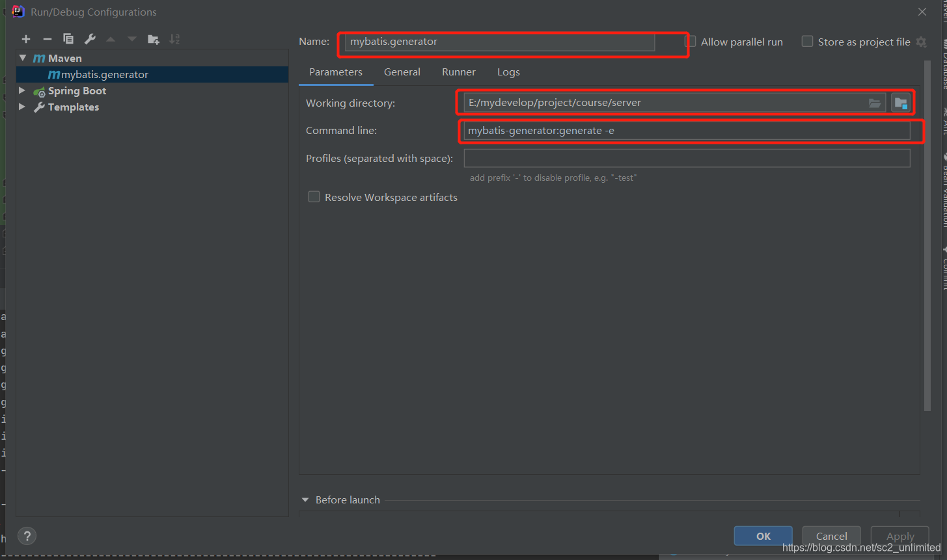This screenshot has height=560, width=947.
Task: Click the Templates wrench icon in tree
Action: 39,107
